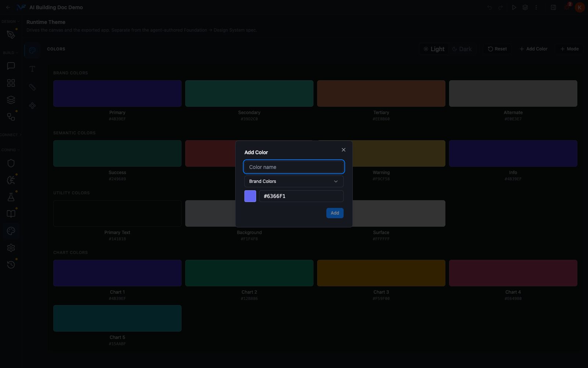Select the Tertiary brand color swatch
The image size is (588, 368).
[x=381, y=93]
